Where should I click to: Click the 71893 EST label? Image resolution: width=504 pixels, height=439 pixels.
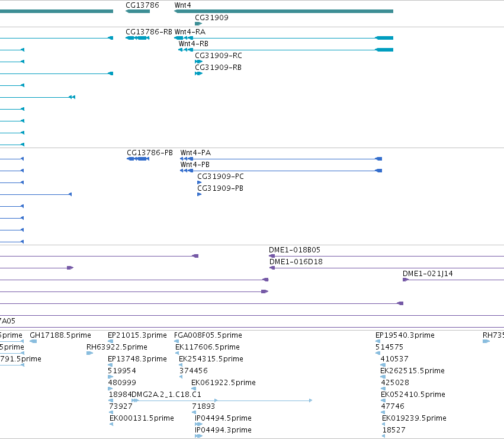click(x=204, y=406)
